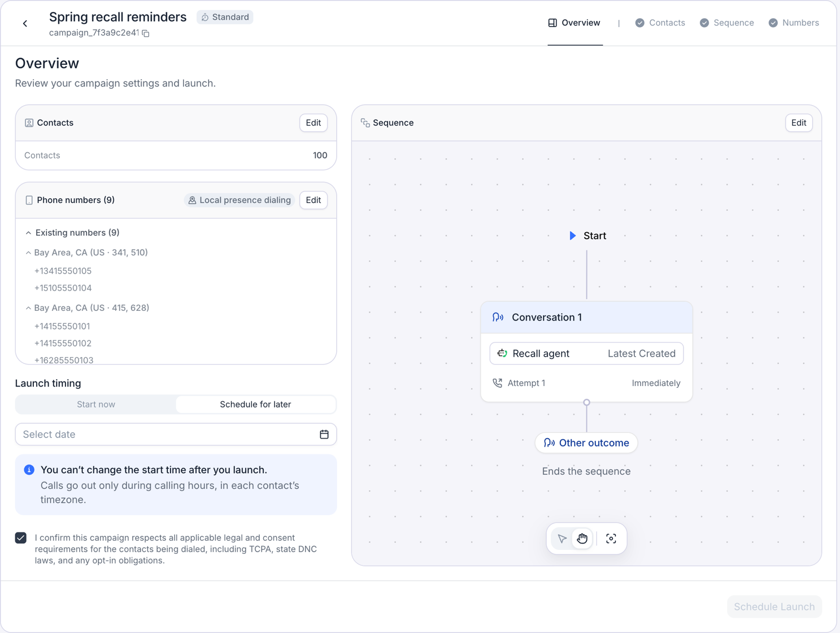Image resolution: width=840 pixels, height=633 pixels.
Task: Go to the Sequence tab
Action: (726, 23)
